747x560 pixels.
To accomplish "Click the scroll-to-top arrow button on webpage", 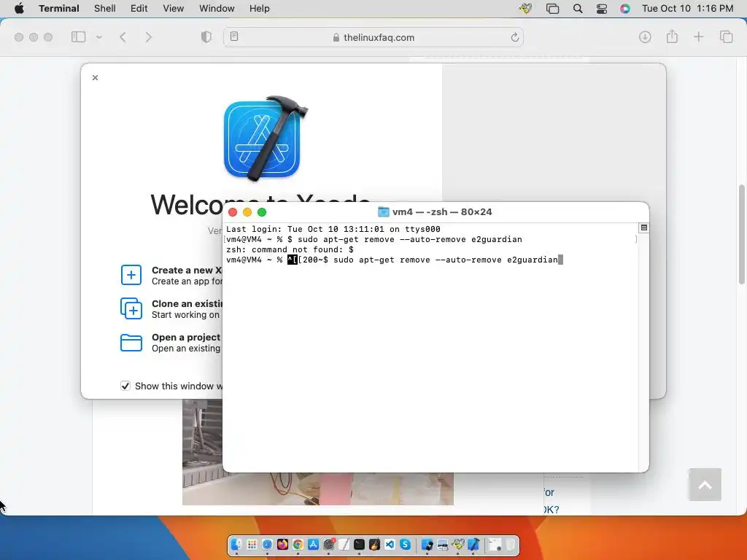I will (705, 485).
